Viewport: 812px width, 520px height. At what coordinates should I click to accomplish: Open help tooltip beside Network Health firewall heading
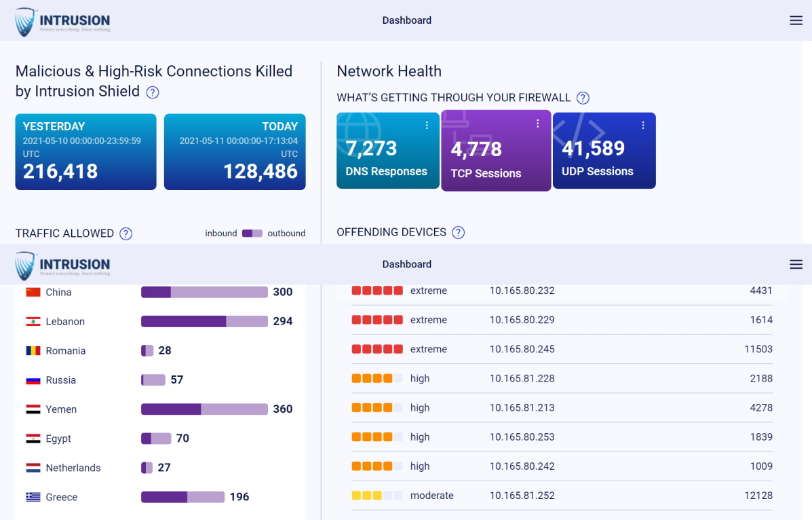coord(582,98)
